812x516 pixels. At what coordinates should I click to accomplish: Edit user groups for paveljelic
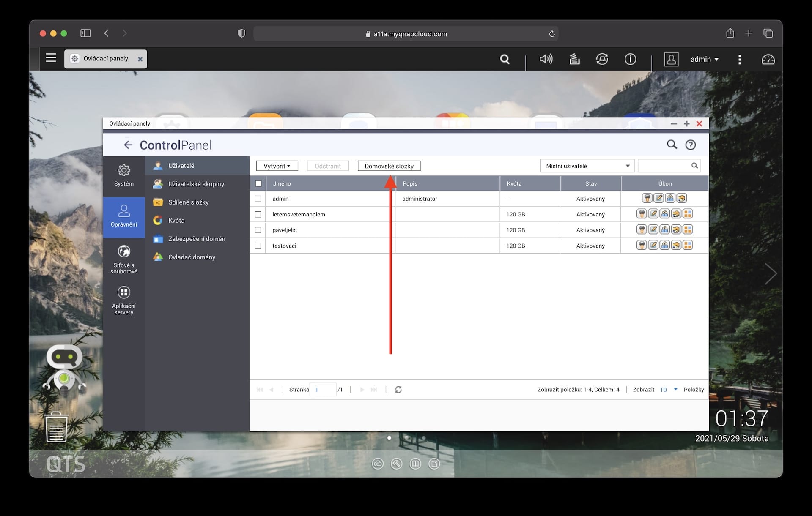pyautogui.click(x=664, y=230)
